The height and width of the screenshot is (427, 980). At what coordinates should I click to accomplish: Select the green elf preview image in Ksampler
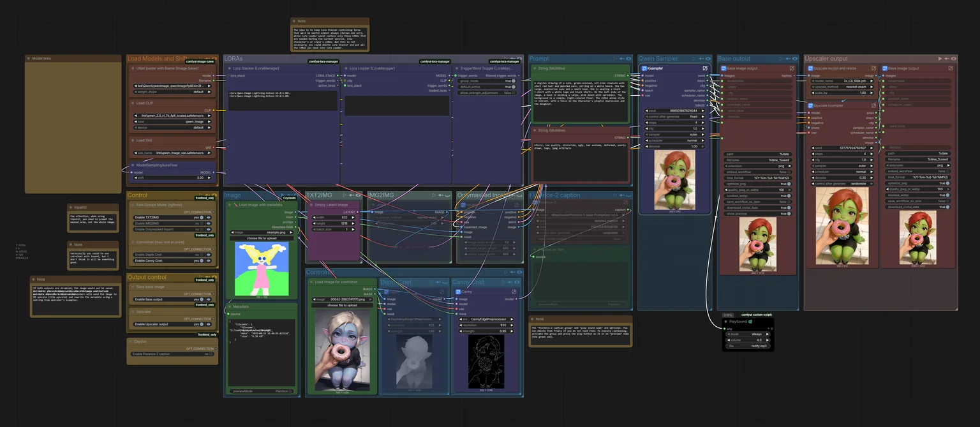pyautogui.click(x=675, y=180)
